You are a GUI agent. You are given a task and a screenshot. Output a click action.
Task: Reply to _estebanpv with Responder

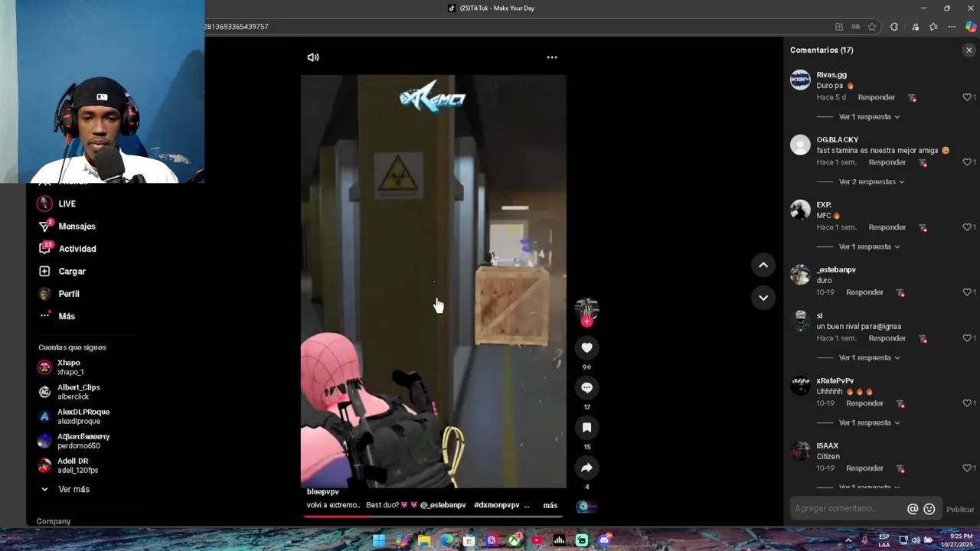pyautogui.click(x=865, y=293)
